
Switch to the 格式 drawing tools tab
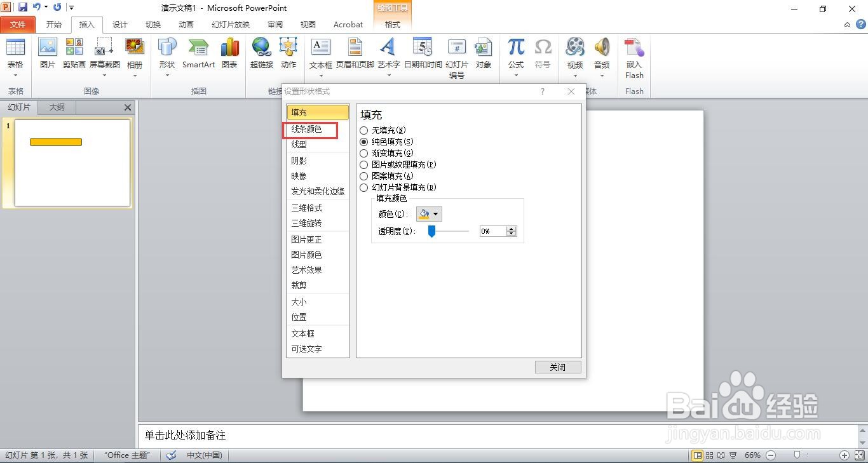click(393, 25)
